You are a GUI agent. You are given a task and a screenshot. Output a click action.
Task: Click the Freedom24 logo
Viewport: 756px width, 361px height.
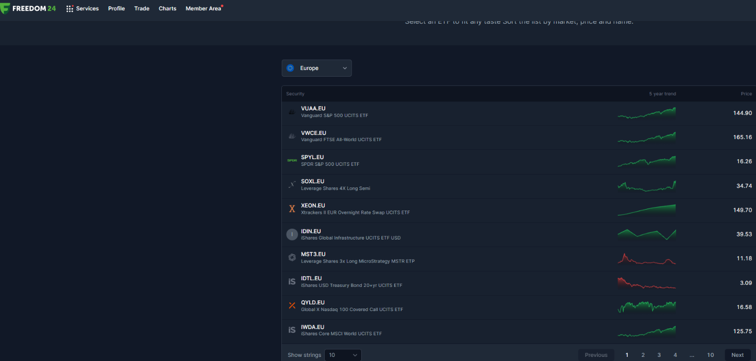click(28, 9)
